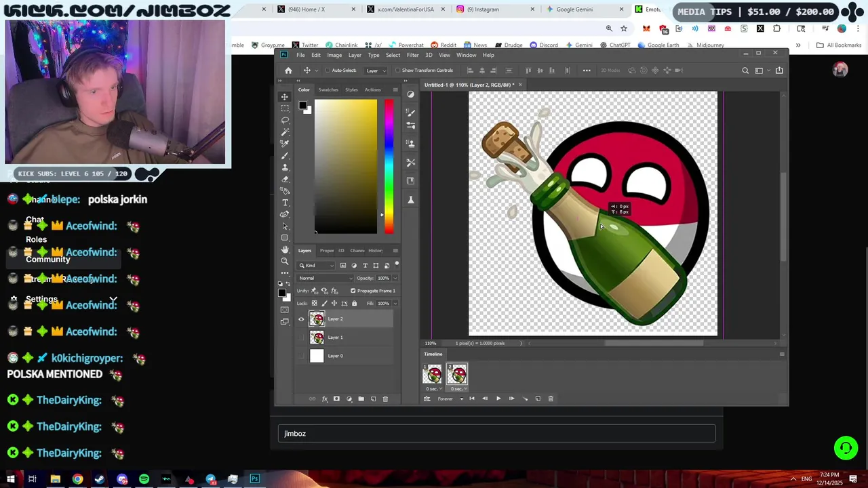Switch to the Swatches tab

(x=328, y=89)
